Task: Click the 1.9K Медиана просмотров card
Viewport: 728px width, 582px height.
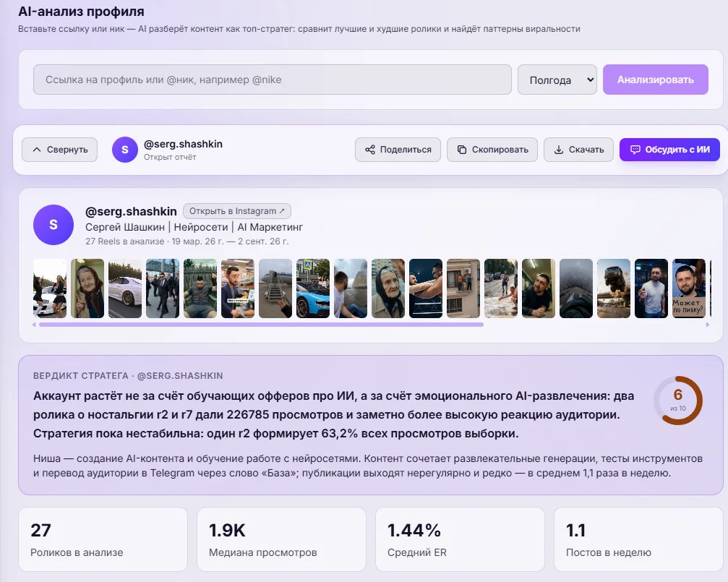Action: click(x=281, y=539)
